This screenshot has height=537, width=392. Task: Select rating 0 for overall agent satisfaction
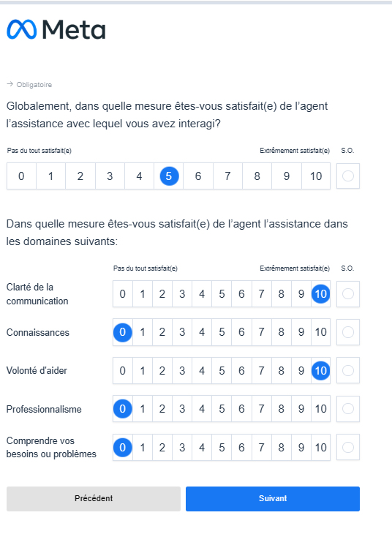tap(21, 176)
